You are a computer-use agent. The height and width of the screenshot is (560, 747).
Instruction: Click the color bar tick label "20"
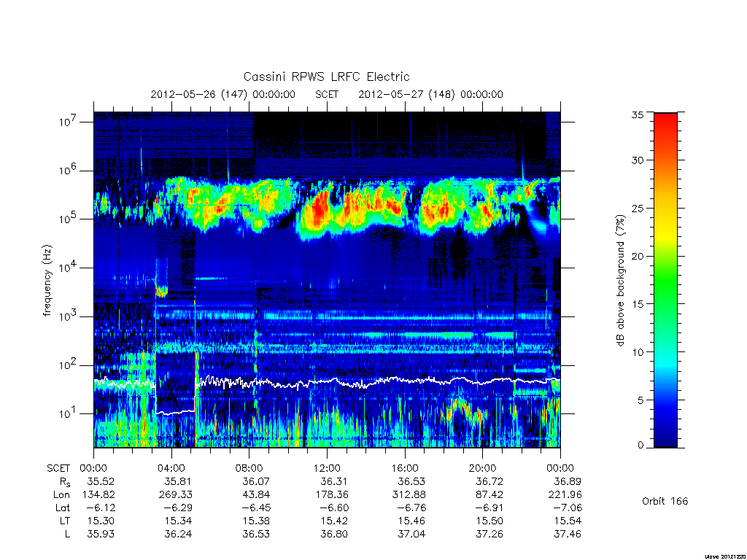coord(637,256)
